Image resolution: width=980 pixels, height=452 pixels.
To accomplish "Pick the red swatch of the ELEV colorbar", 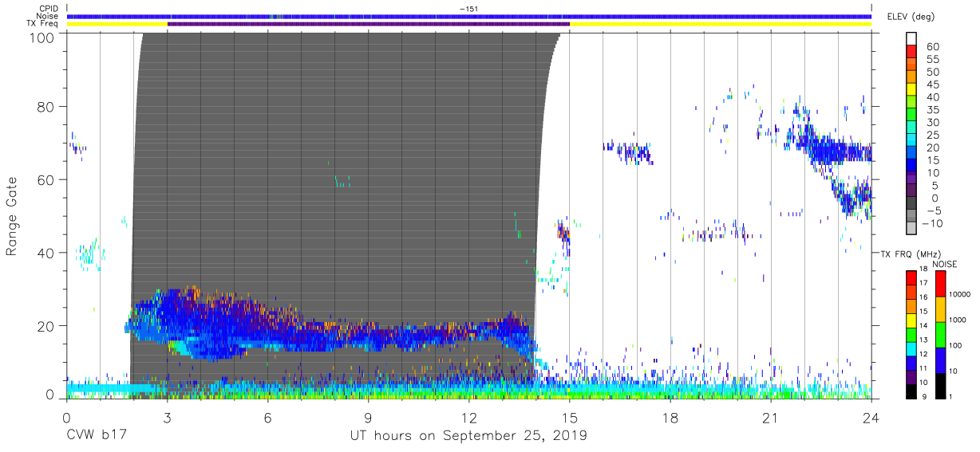I will point(911,51).
